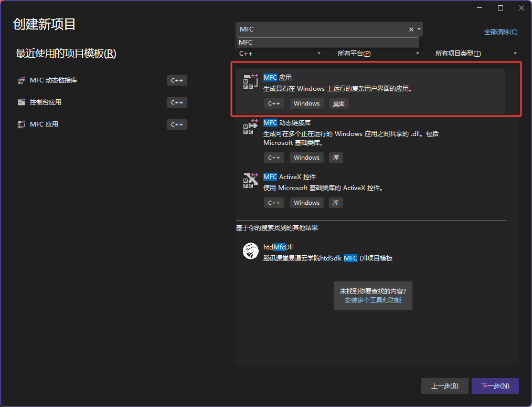Click recent MFC 应用 icon in left list
This screenshot has width=532, height=407.
pos(22,124)
